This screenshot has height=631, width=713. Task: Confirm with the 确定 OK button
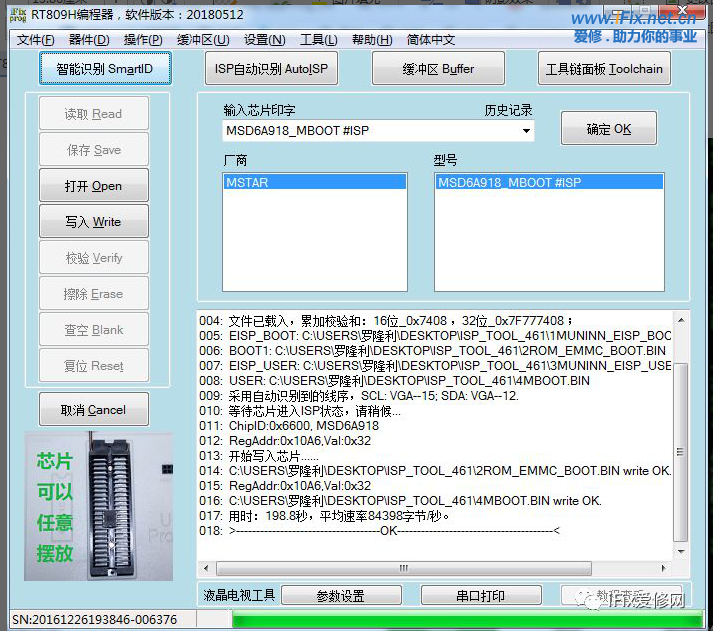[608, 129]
